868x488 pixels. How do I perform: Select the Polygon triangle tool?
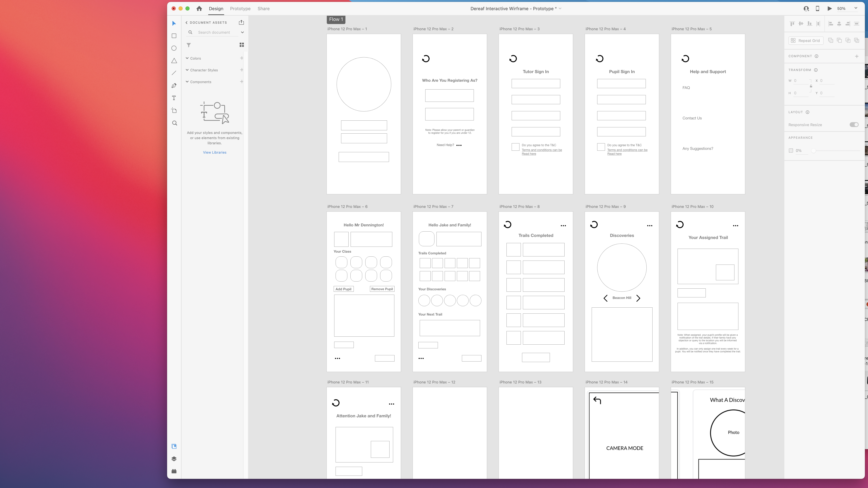click(x=174, y=61)
